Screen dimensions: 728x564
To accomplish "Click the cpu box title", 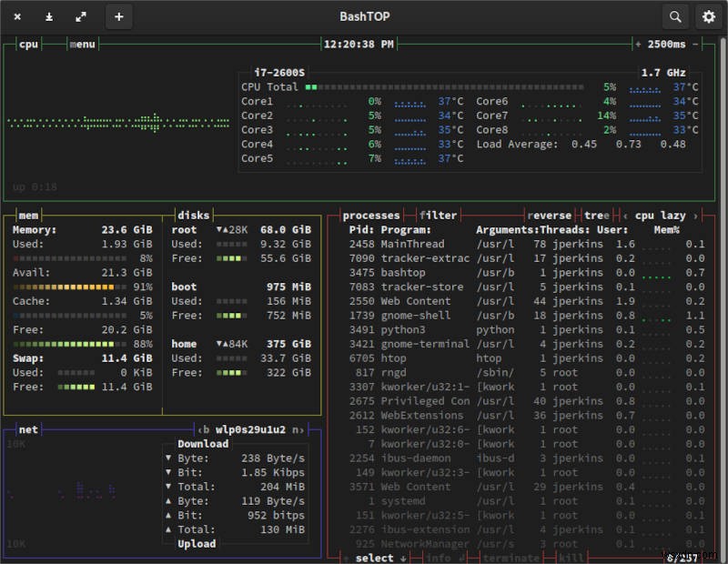I will pyautogui.click(x=28, y=44).
